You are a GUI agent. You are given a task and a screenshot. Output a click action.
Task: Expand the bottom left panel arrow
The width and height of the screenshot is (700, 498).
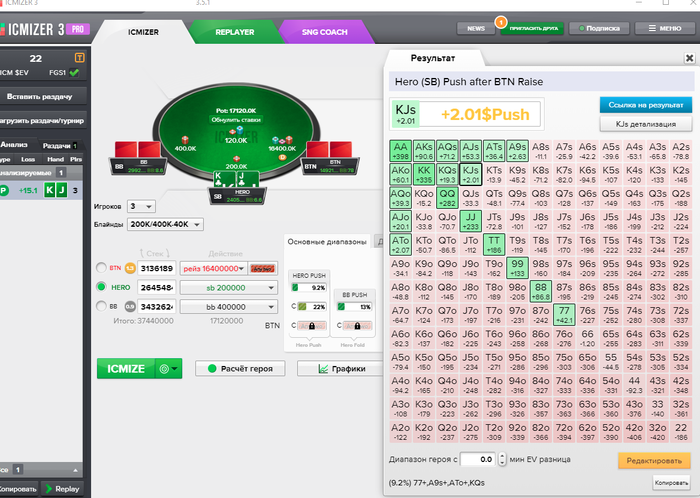(75, 470)
